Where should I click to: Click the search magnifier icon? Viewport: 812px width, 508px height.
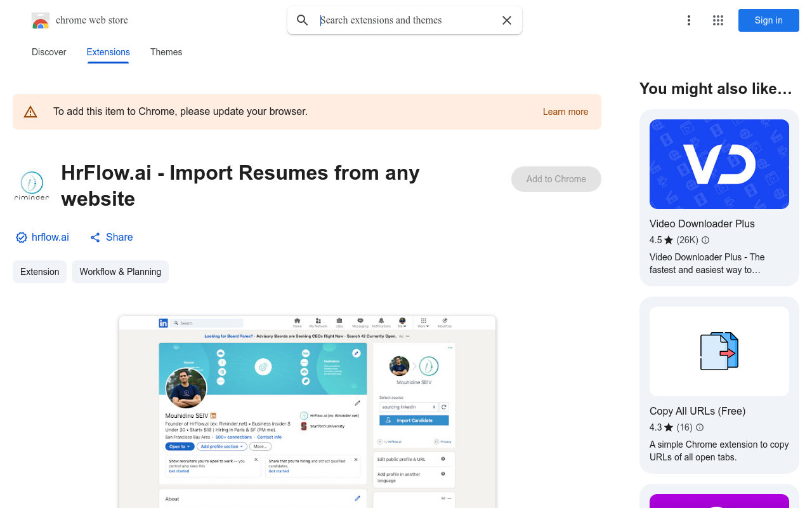pyautogui.click(x=303, y=20)
